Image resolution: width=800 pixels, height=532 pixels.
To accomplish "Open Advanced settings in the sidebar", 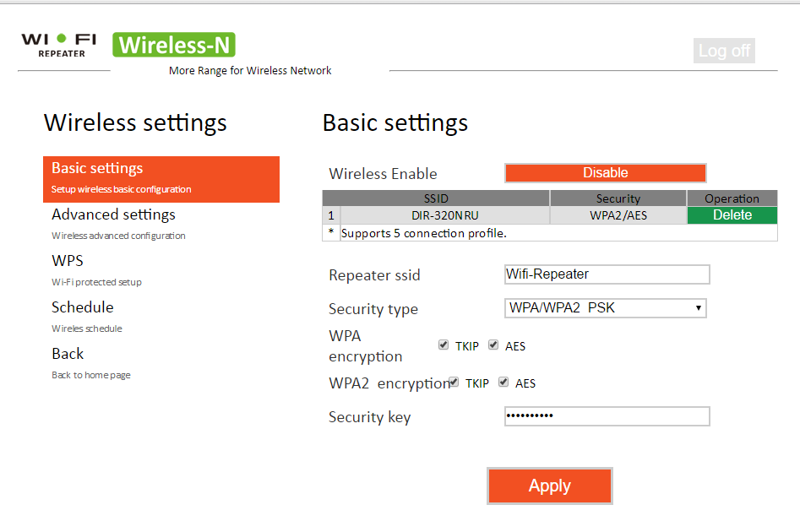I will [113, 214].
